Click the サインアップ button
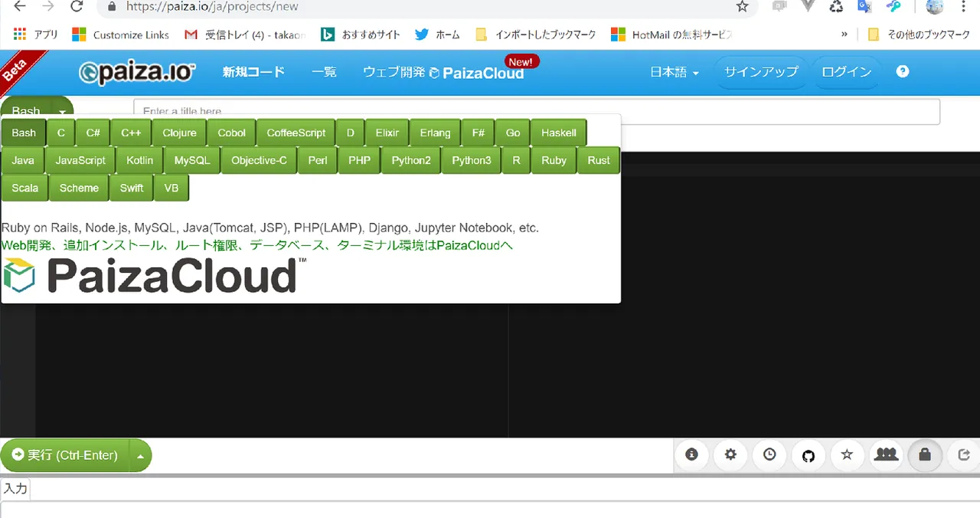The width and height of the screenshot is (980, 518). [761, 72]
